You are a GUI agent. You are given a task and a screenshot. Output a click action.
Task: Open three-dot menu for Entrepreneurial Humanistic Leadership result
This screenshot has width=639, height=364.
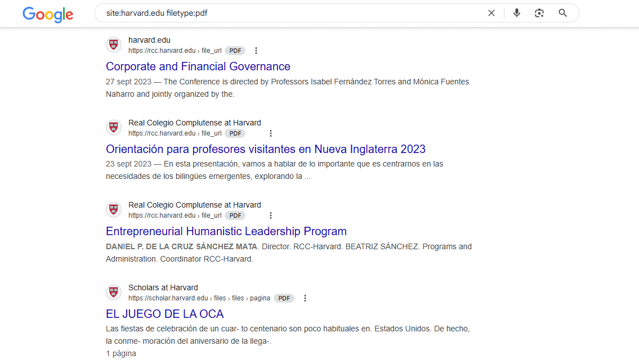click(x=271, y=215)
